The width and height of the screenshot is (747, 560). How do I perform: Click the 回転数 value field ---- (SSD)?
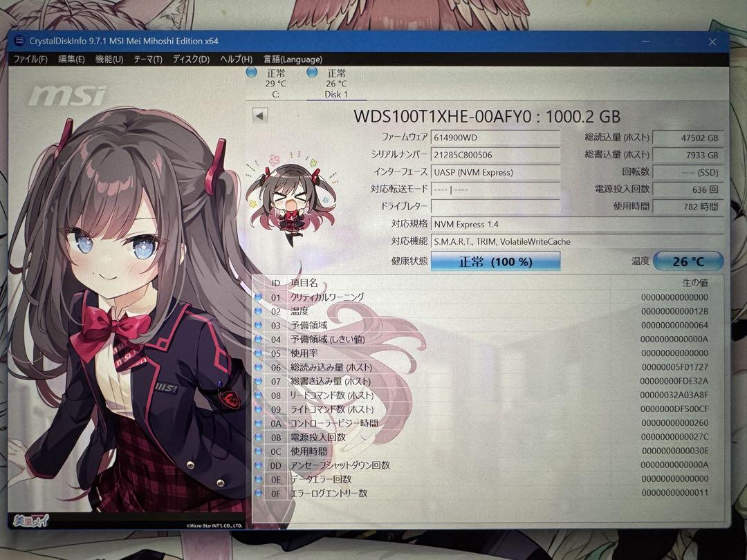pyautogui.click(x=688, y=172)
